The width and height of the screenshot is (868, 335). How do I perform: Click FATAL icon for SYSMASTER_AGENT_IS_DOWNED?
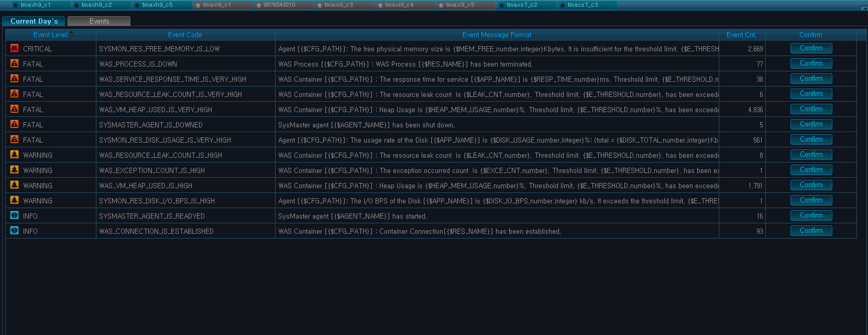click(x=14, y=124)
